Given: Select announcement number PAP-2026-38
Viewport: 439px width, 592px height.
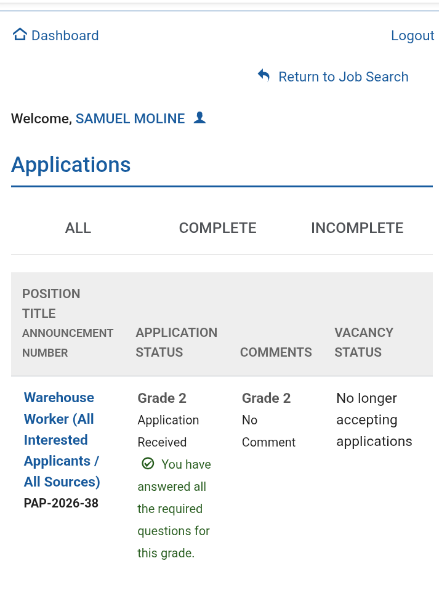Looking at the screenshot, I should pyautogui.click(x=61, y=503).
